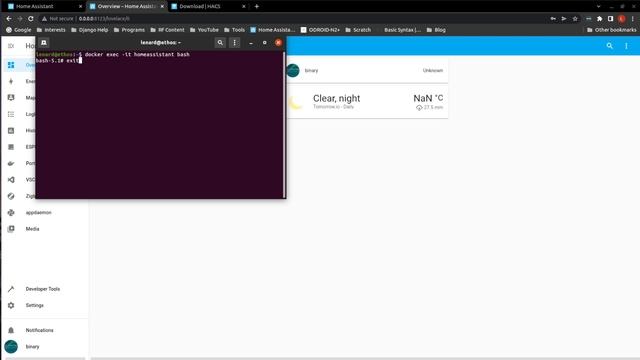Open RF Content bookmarks folder
This screenshot has height=360, width=640.
[167, 30]
